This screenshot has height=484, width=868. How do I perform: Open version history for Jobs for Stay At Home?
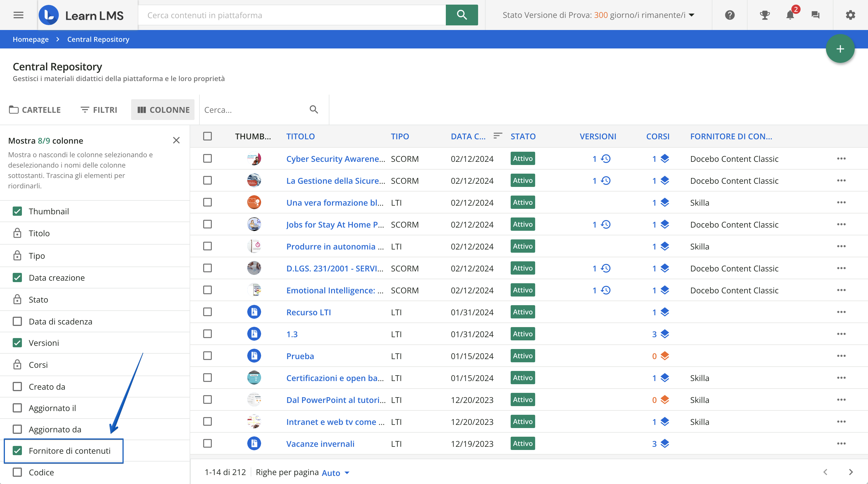pyautogui.click(x=606, y=224)
